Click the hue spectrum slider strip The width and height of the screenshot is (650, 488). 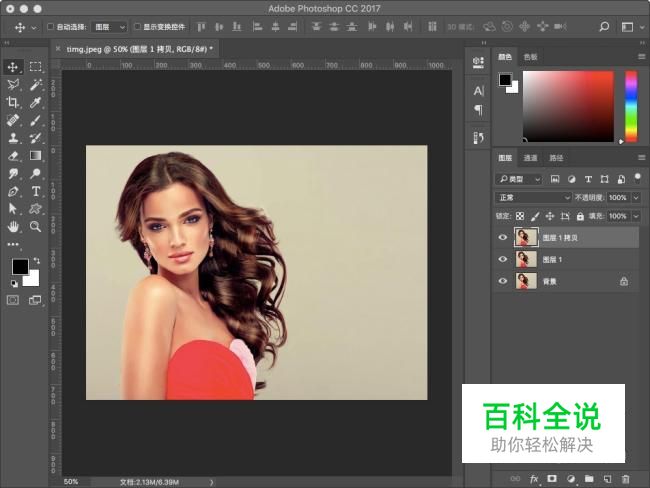click(x=631, y=105)
